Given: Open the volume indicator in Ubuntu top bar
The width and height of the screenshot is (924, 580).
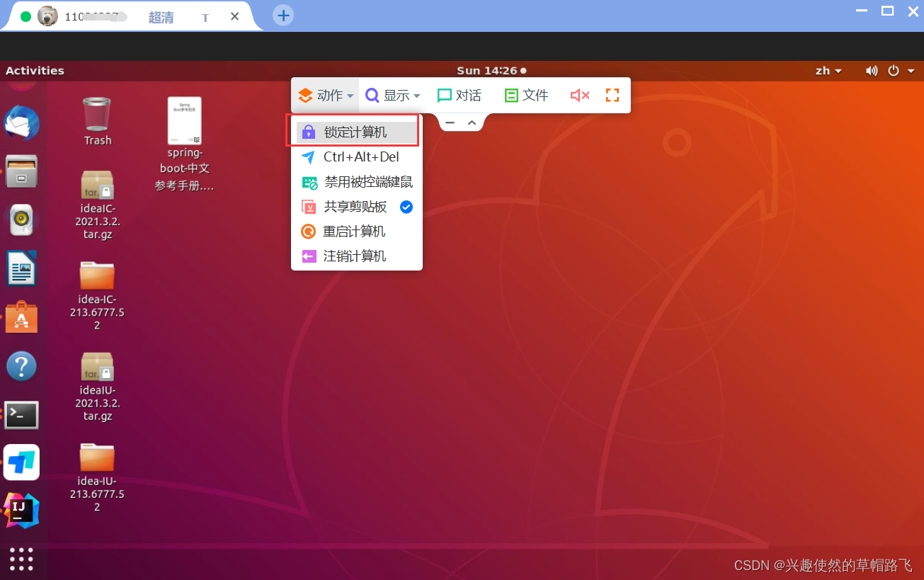Looking at the screenshot, I should click(872, 71).
